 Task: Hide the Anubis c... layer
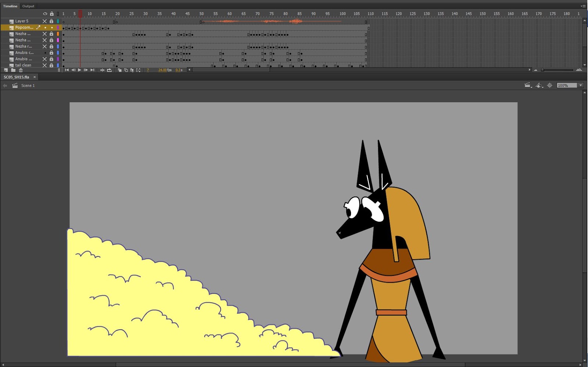tap(45, 53)
